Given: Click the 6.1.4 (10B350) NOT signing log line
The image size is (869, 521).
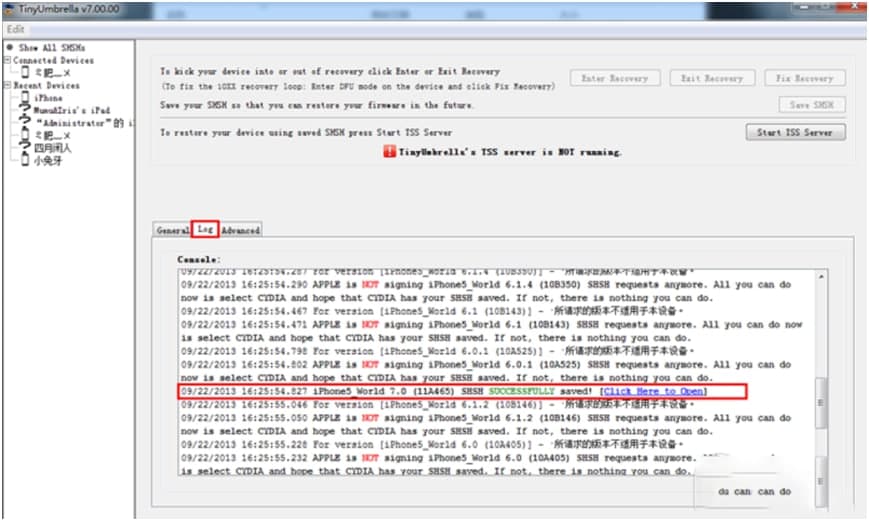Looking at the screenshot, I should (x=486, y=292).
